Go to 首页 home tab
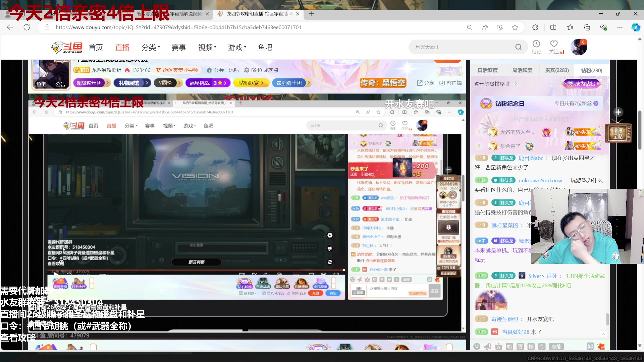The height and width of the screenshot is (362, 644). click(x=96, y=47)
